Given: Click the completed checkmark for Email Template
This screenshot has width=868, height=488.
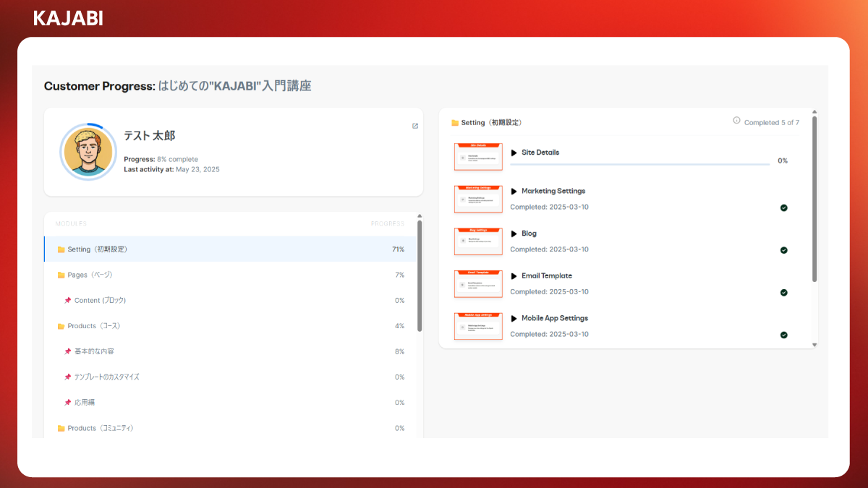Looking at the screenshot, I should 783,293.
